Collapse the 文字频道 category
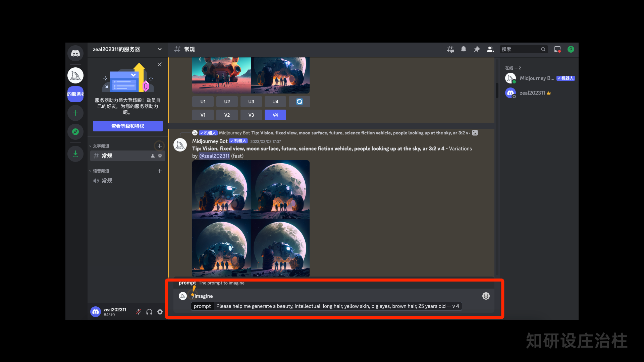 pyautogui.click(x=101, y=146)
